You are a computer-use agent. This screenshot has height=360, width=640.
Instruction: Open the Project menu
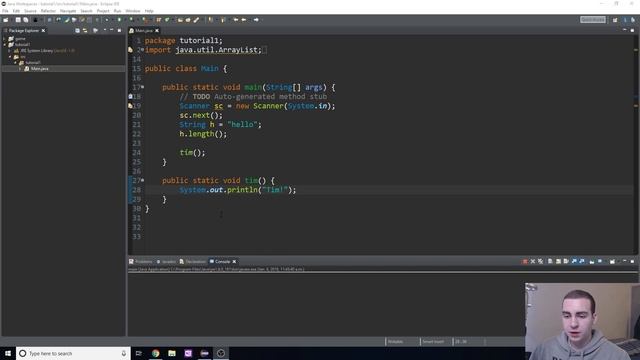click(103, 11)
